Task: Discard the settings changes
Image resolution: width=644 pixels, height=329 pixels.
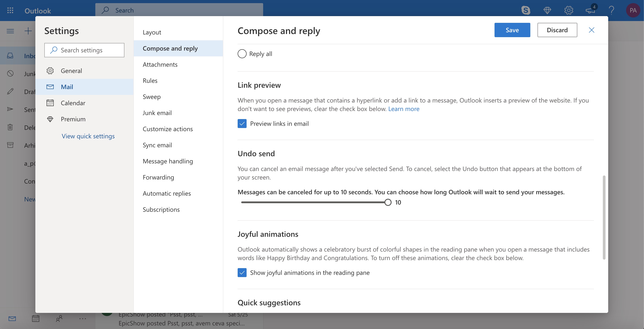Action: 557,30
